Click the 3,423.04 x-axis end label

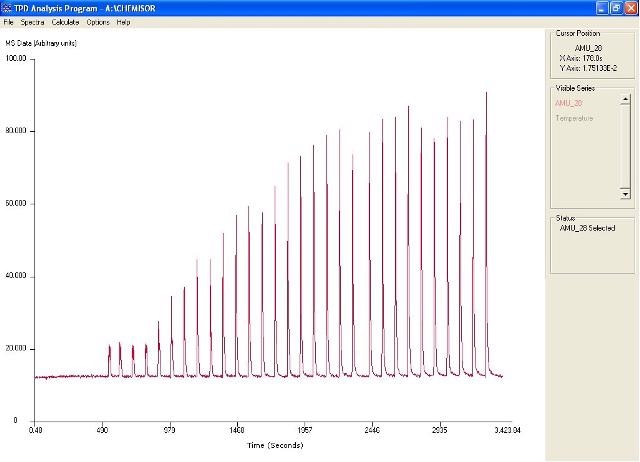pyautogui.click(x=507, y=430)
